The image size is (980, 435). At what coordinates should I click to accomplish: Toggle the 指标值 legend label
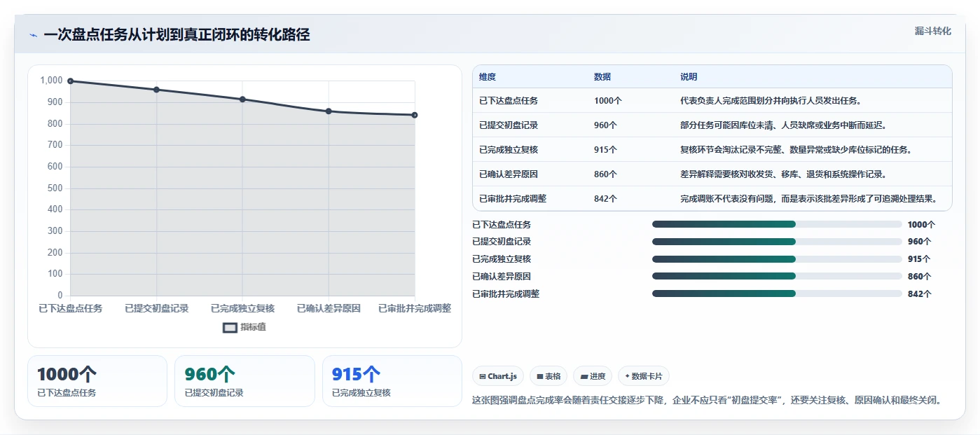click(x=254, y=327)
